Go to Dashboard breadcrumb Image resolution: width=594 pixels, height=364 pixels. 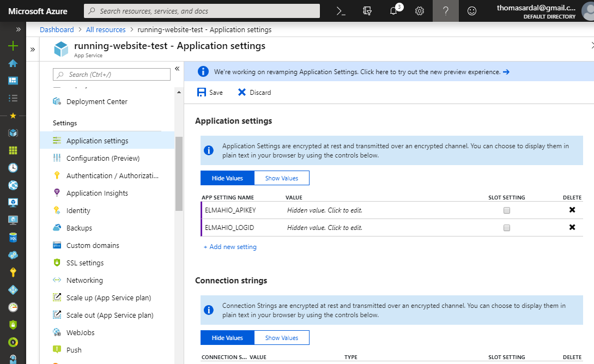(57, 29)
